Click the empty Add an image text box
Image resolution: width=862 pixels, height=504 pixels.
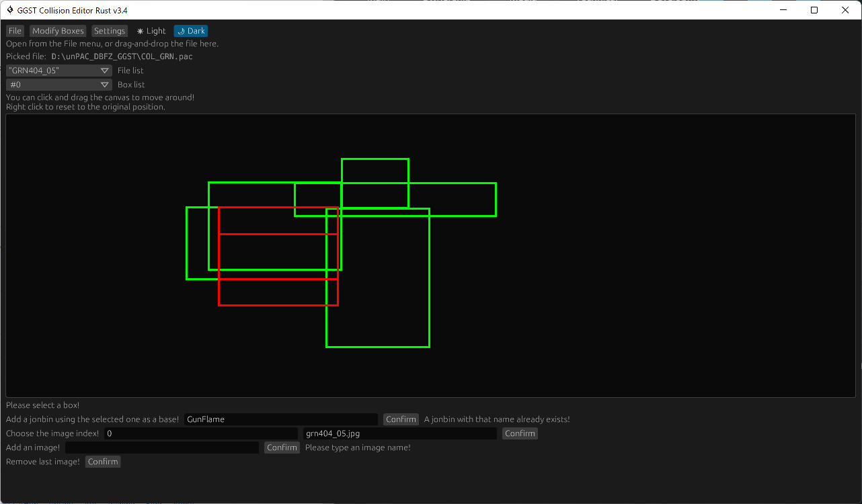point(161,447)
